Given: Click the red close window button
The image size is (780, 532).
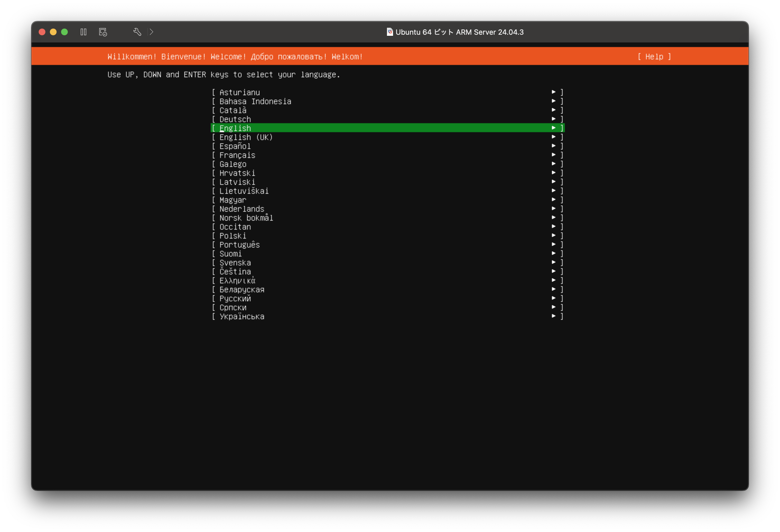Looking at the screenshot, I should (x=42, y=32).
